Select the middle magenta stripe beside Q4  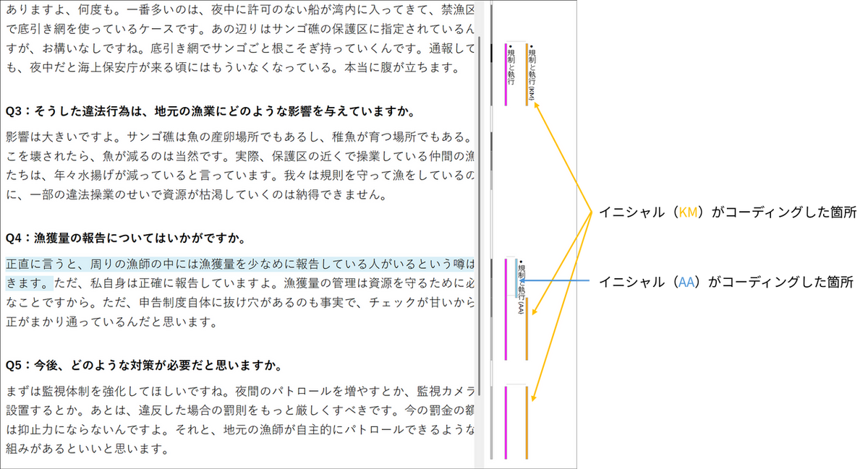(x=506, y=309)
